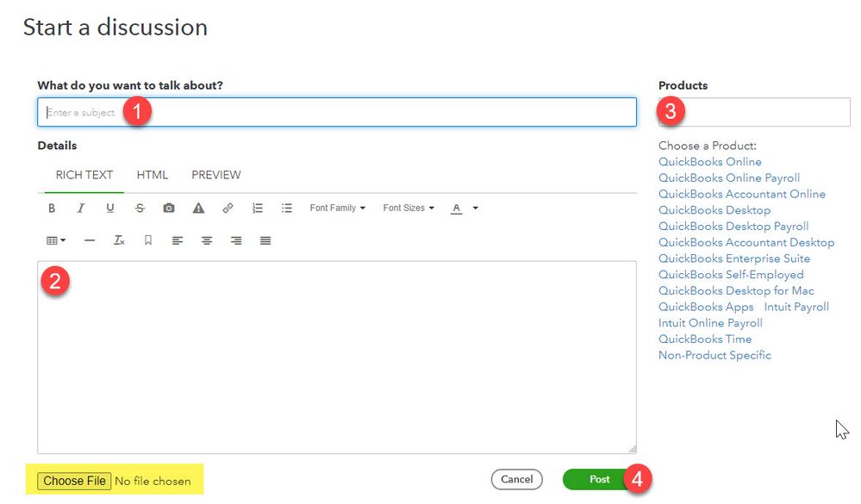861x504 pixels.
Task: Align text left
Action: pyautogui.click(x=177, y=240)
